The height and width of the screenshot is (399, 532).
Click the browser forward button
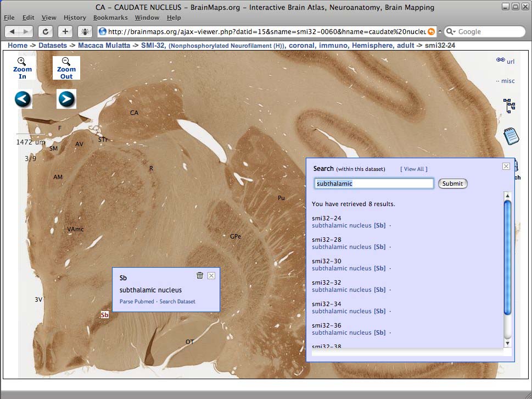tap(26, 31)
